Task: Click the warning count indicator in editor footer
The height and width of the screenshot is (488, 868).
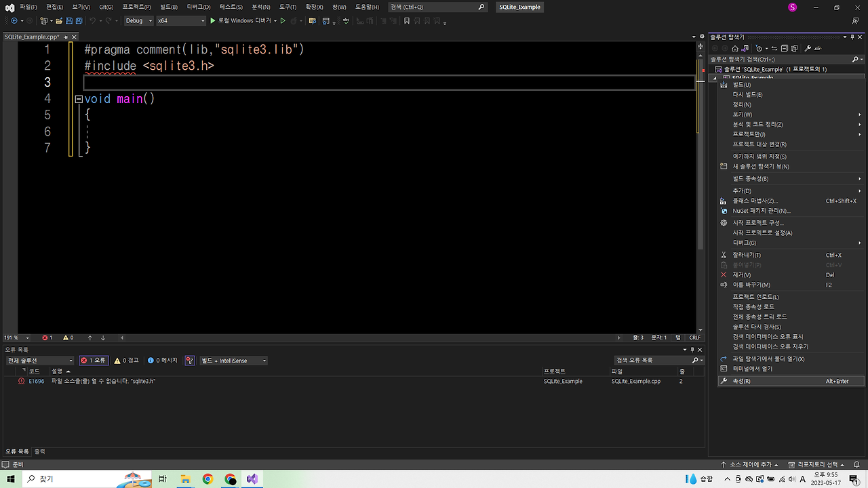Action: coord(68,338)
